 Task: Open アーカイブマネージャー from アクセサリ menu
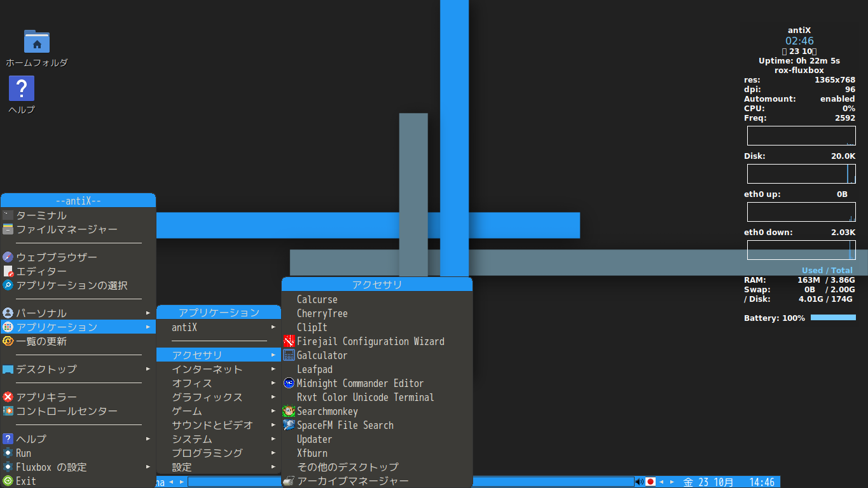pyautogui.click(x=377, y=481)
